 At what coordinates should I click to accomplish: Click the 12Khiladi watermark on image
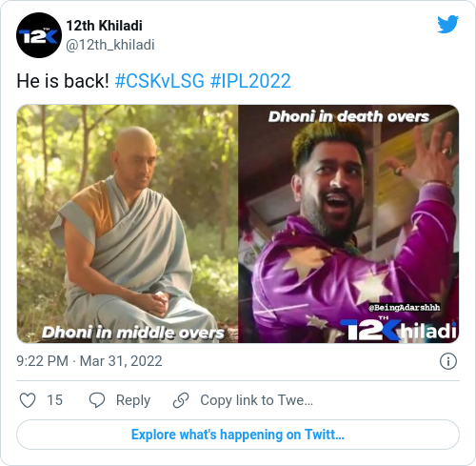pos(399,330)
